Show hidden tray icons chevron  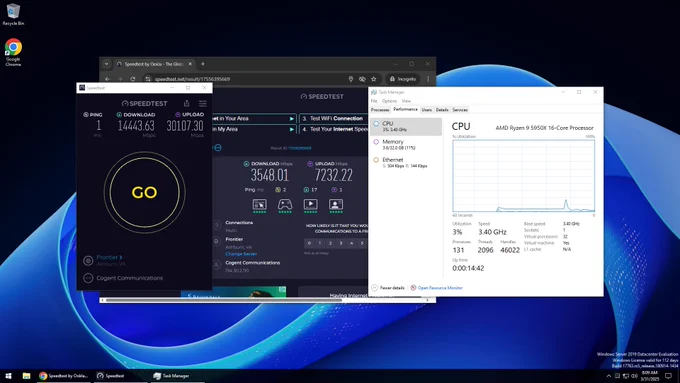[x=608, y=376]
